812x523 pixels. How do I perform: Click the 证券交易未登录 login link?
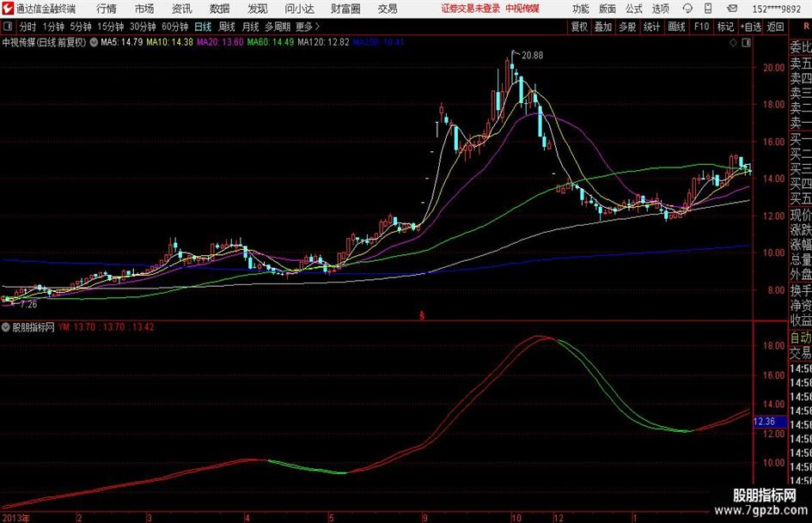471,9
